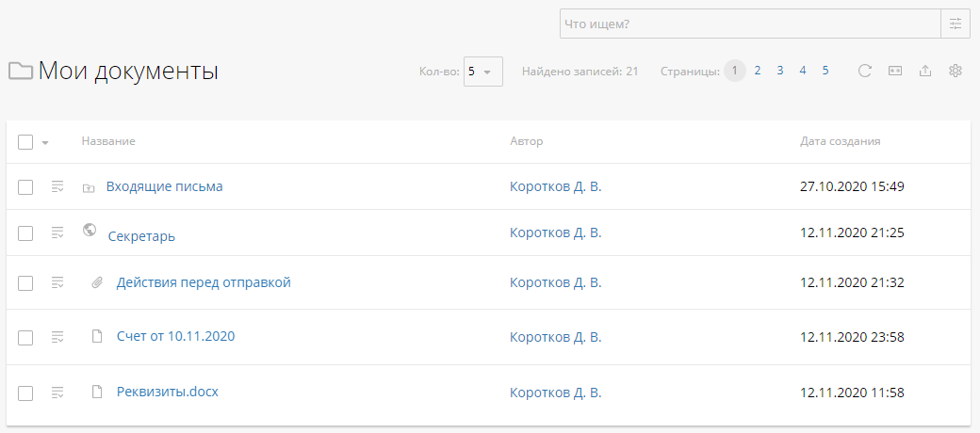Click the column width view icon
Screen dimensions: 980x433
(x=895, y=71)
